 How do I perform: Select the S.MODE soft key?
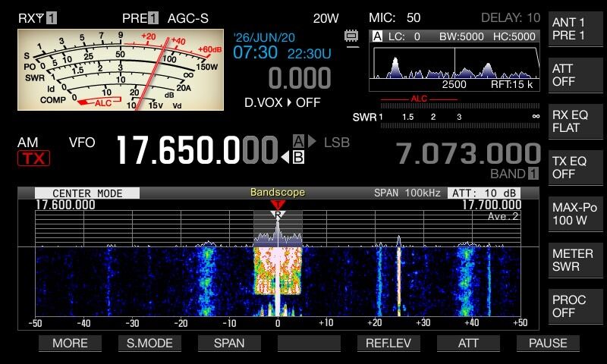point(149,343)
